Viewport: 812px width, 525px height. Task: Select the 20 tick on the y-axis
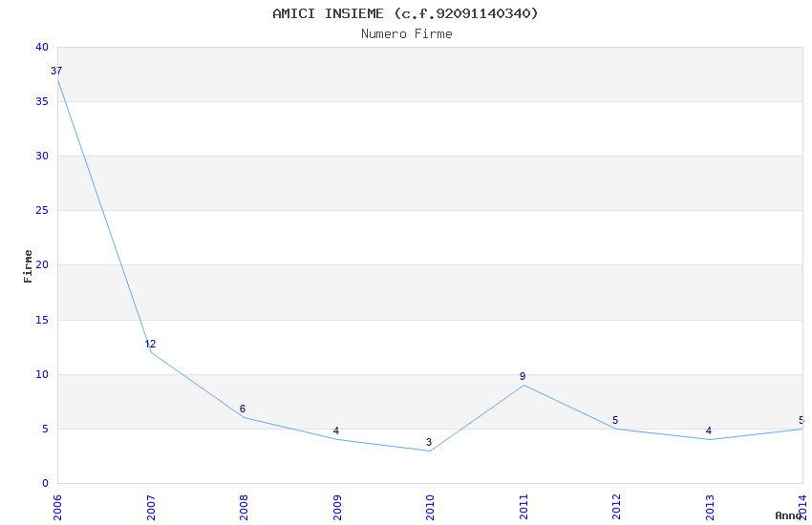point(41,265)
